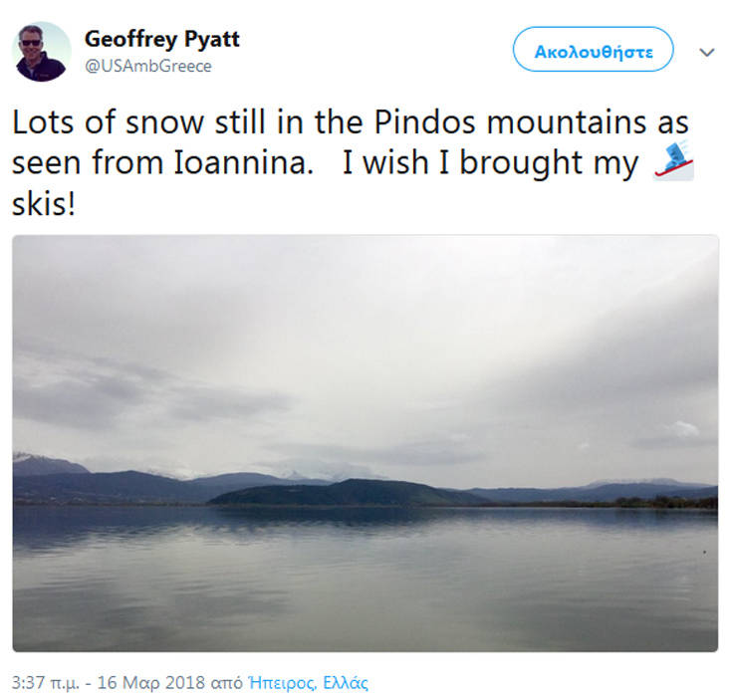Open Geoffrey Pyatt's profile avatar
732x700 pixels.
point(42,52)
